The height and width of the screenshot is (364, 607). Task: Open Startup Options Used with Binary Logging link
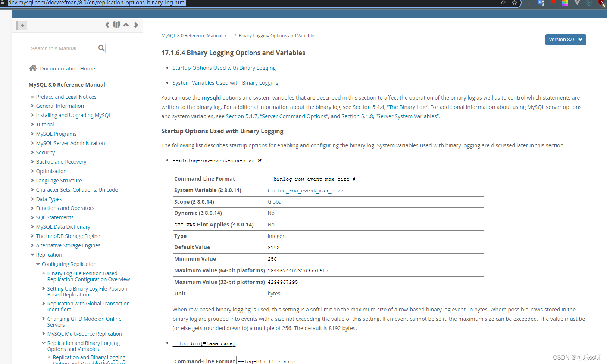224,68
